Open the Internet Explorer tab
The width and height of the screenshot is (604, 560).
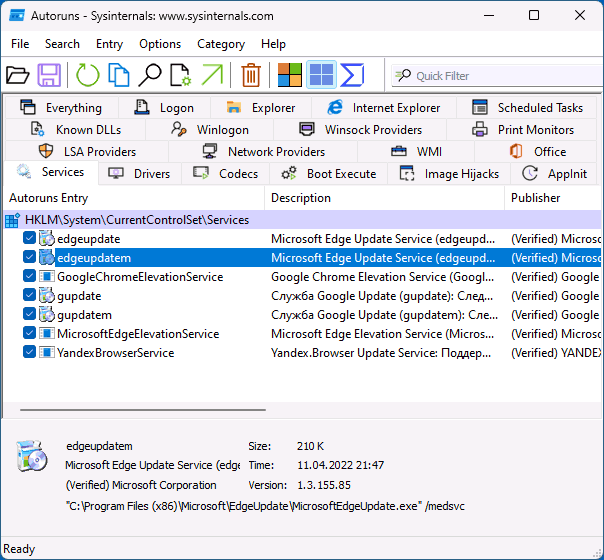[x=384, y=108]
